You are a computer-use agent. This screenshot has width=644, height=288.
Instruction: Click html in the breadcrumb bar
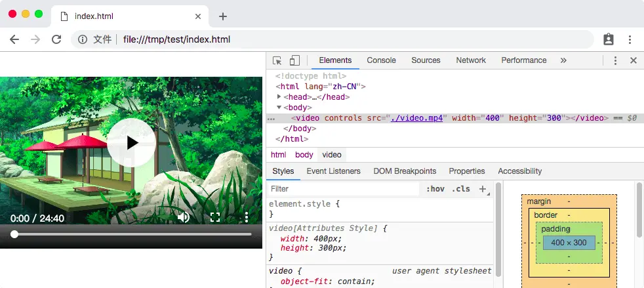point(278,155)
